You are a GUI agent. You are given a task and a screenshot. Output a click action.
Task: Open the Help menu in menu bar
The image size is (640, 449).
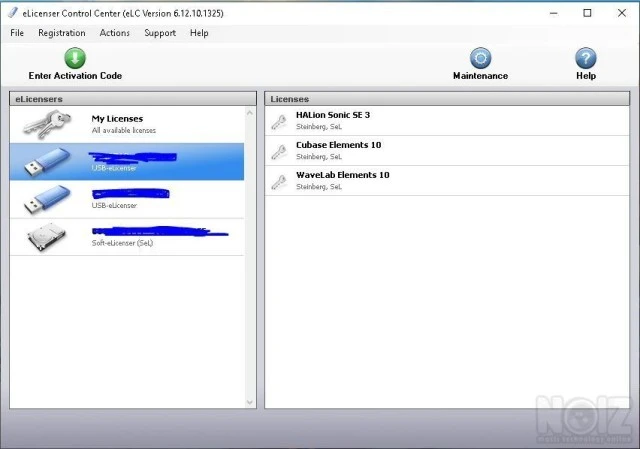199,33
